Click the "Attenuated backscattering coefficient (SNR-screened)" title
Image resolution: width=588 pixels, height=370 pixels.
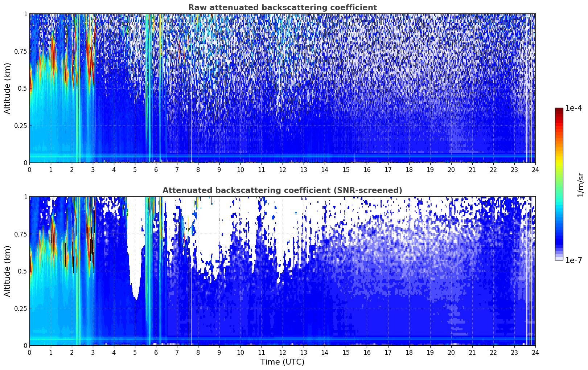282,190
